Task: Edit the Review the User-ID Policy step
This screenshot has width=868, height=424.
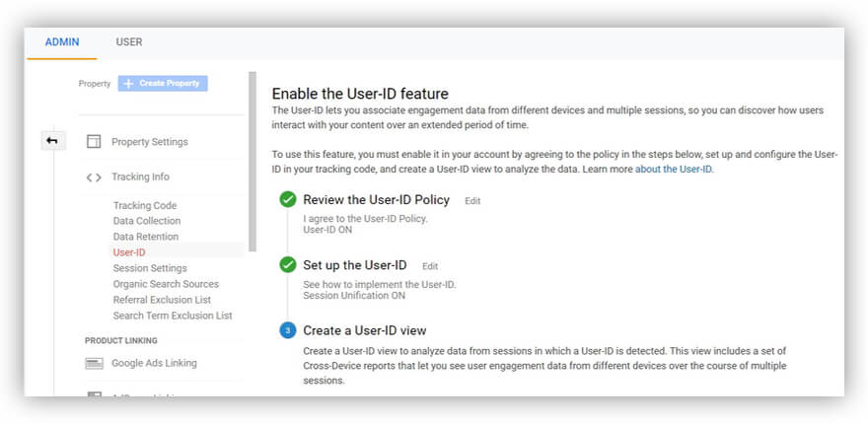Action: 472,201
